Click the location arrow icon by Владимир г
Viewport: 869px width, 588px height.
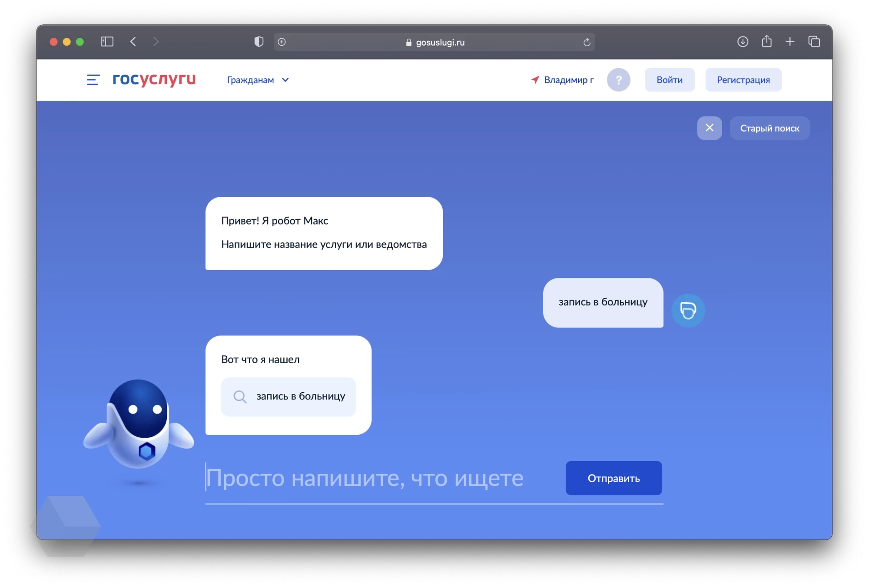pyautogui.click(x=535, y=79)
